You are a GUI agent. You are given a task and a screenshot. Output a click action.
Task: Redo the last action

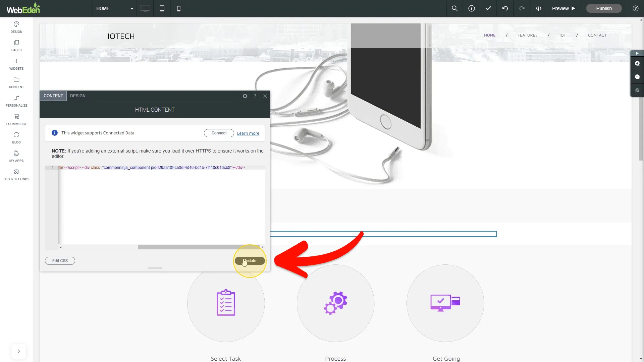coord(522,8)
